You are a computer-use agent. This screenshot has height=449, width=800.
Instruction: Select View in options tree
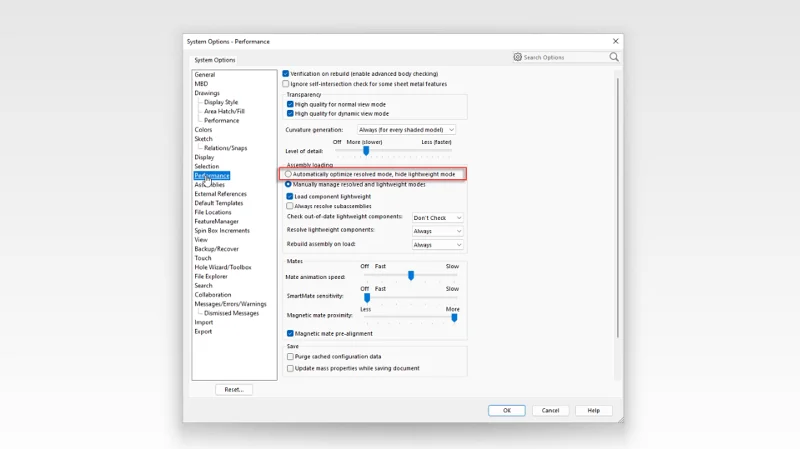tap(201, 240)
